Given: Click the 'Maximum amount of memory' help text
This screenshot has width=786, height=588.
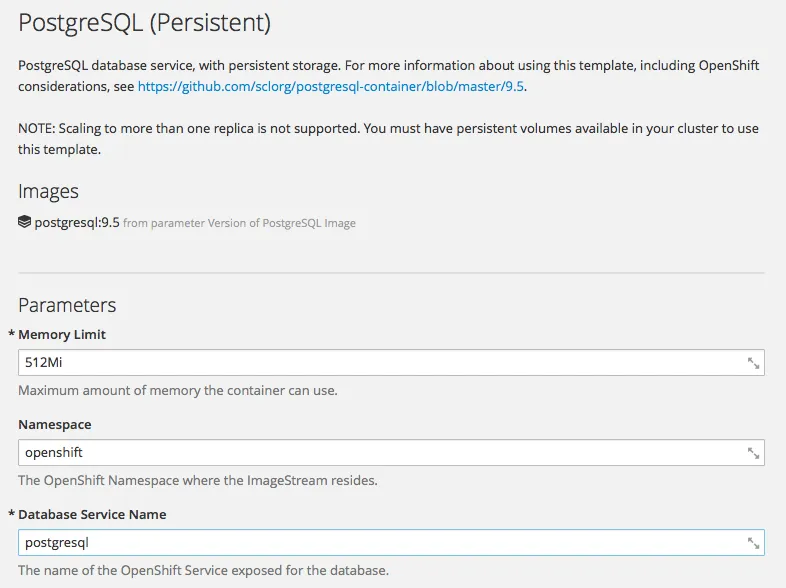Looking at the screenshot, I should pyautogui.click(x=177, y=390).
